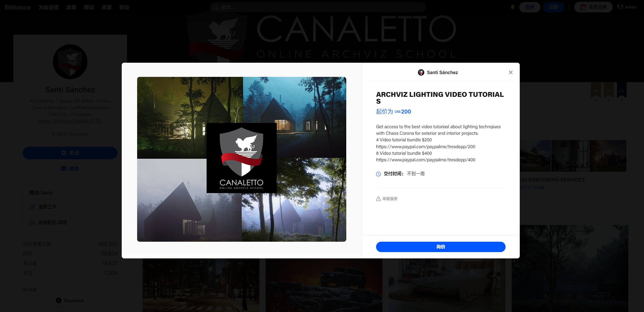Click the Ps badge icon
The width and height of the screenshot is (644, 312).
622,91
